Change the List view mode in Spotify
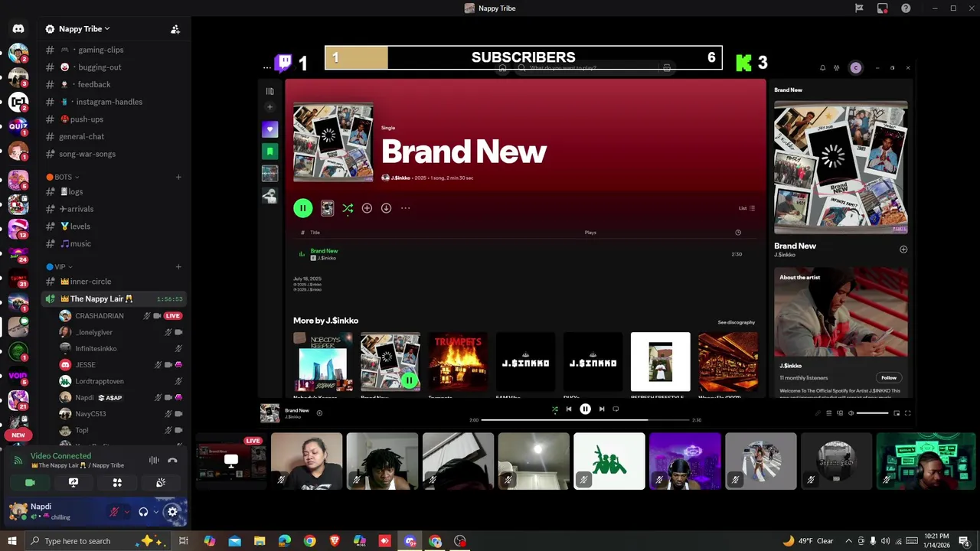The width and height of the screenshot is (980, 551). click(x=746, y=208)
